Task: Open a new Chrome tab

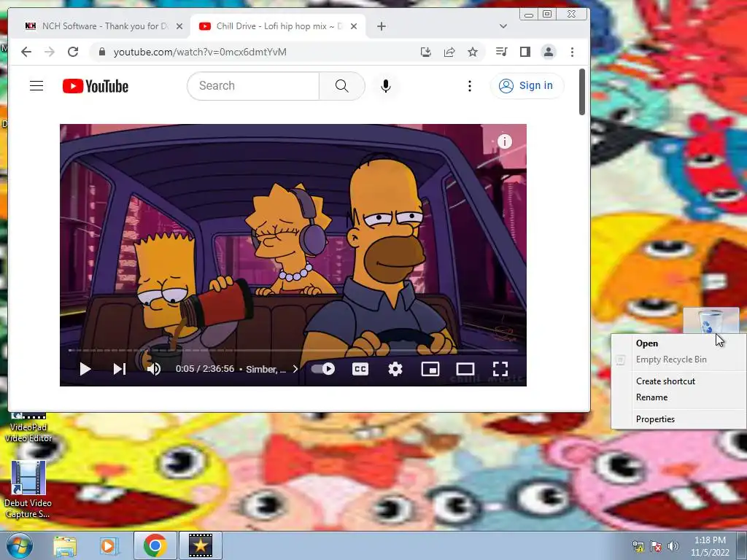Action: [381, 26]
